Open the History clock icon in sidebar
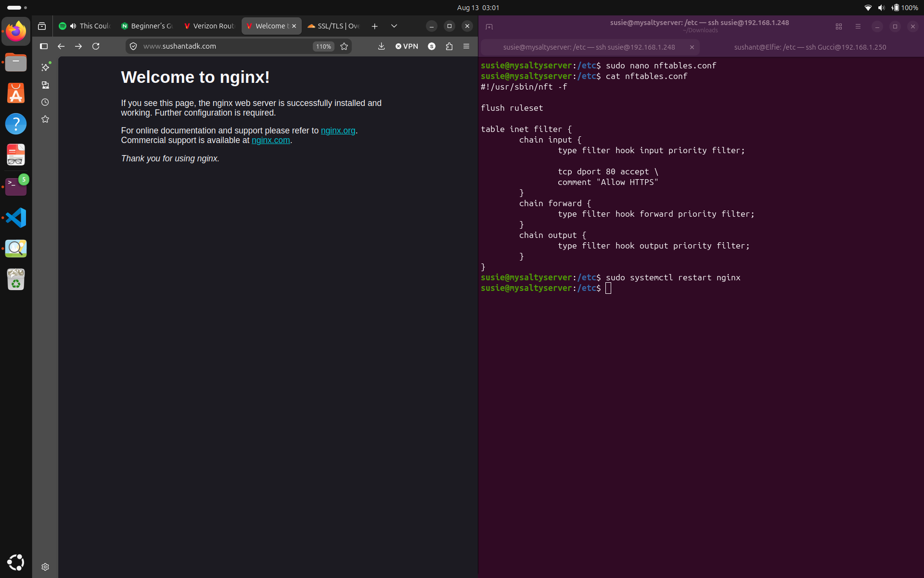The height and width of the screenshot is (578, 924). click(x=45, y=102)
